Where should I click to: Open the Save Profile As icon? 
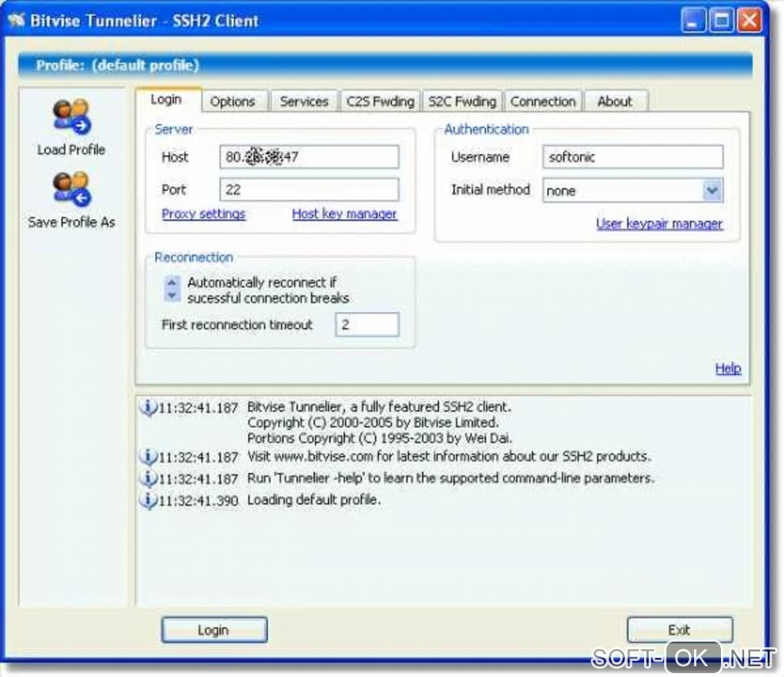pos(71,189)
